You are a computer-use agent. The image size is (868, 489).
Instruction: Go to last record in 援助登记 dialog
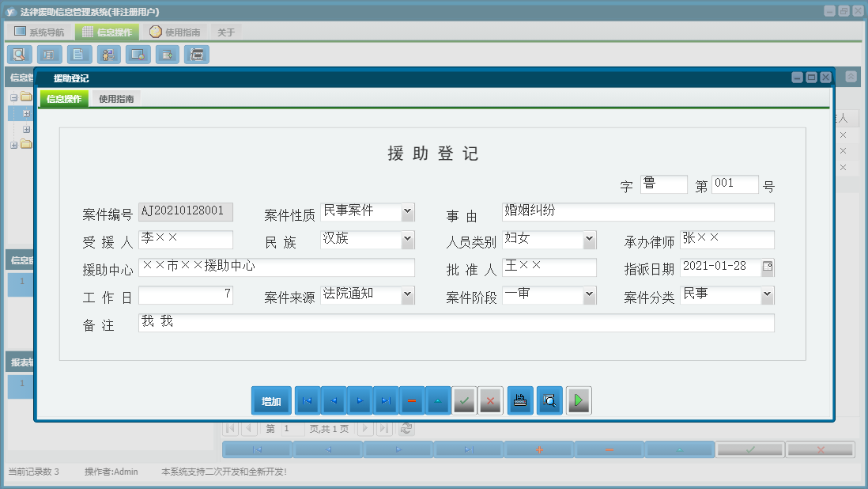point(386,400)
